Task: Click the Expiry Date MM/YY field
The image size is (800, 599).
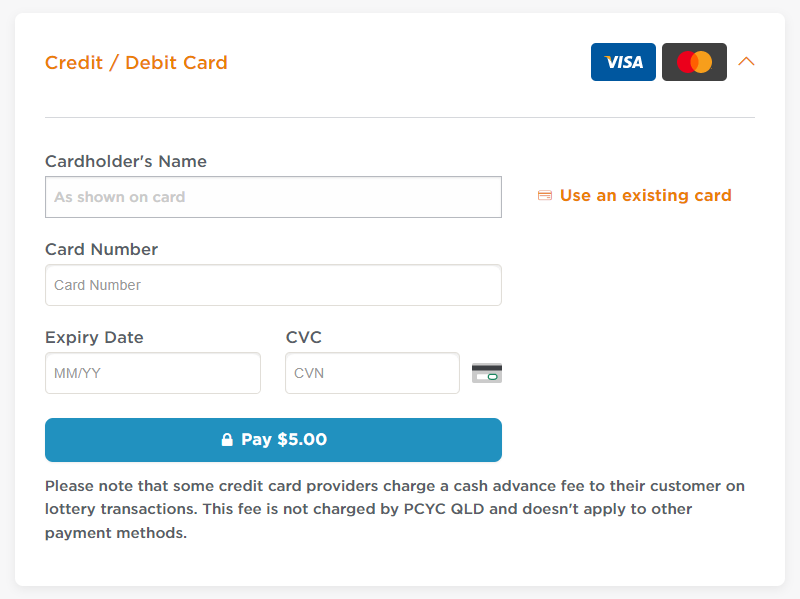Action: pos(152,373)
